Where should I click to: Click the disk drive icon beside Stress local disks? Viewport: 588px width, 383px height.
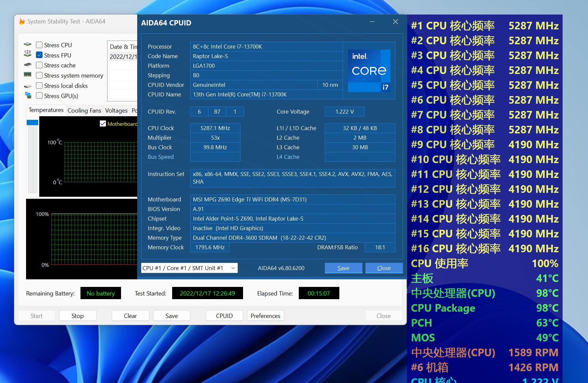click(x=28, y=86)
